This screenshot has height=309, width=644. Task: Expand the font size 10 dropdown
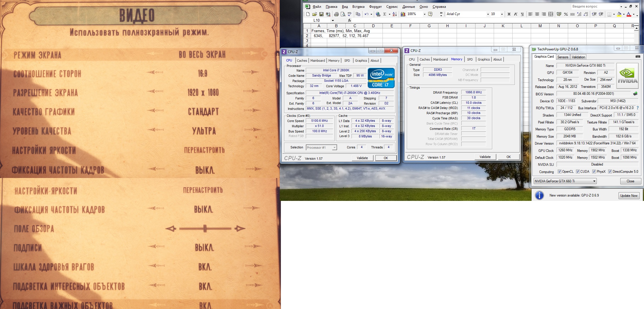tap(502, 14)
